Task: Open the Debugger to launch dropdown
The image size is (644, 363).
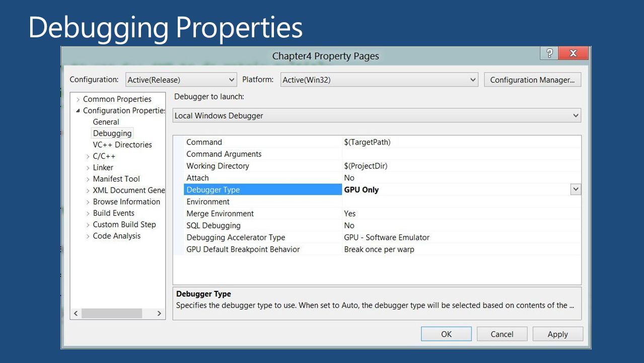Action: (x=377, y=115)
